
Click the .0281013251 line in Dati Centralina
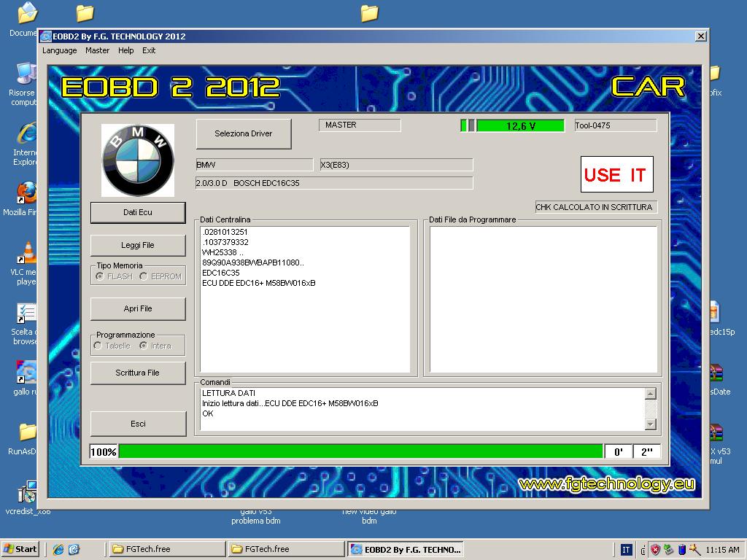225,232
